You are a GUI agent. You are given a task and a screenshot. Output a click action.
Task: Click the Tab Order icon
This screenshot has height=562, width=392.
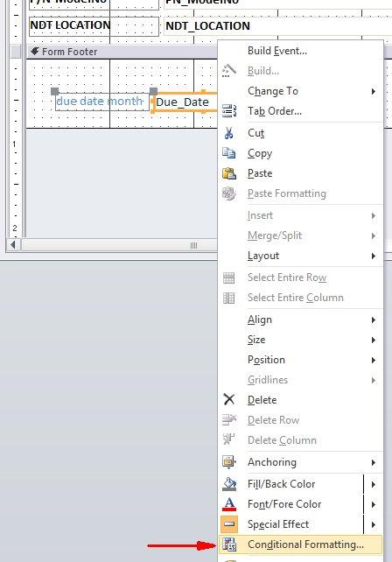click(x=229, y=111)
